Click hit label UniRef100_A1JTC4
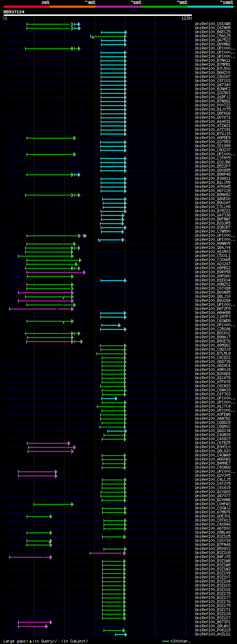 tap(213, 407)
